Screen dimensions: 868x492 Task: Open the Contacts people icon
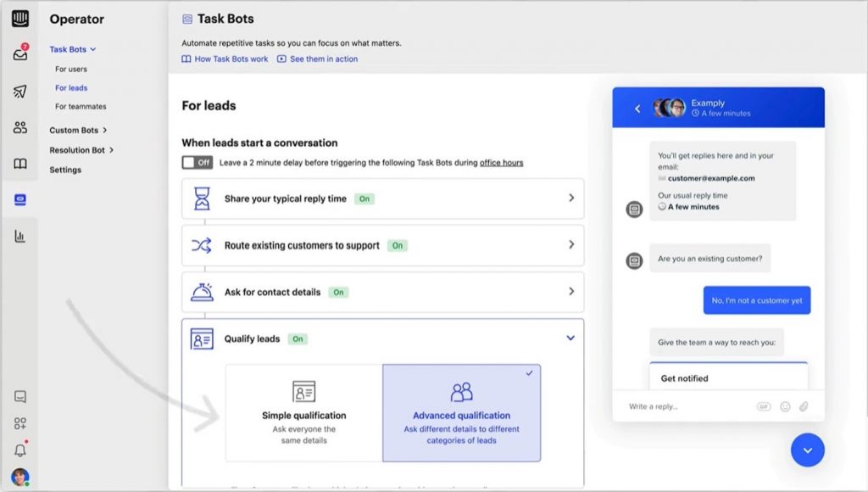[19, 126]
